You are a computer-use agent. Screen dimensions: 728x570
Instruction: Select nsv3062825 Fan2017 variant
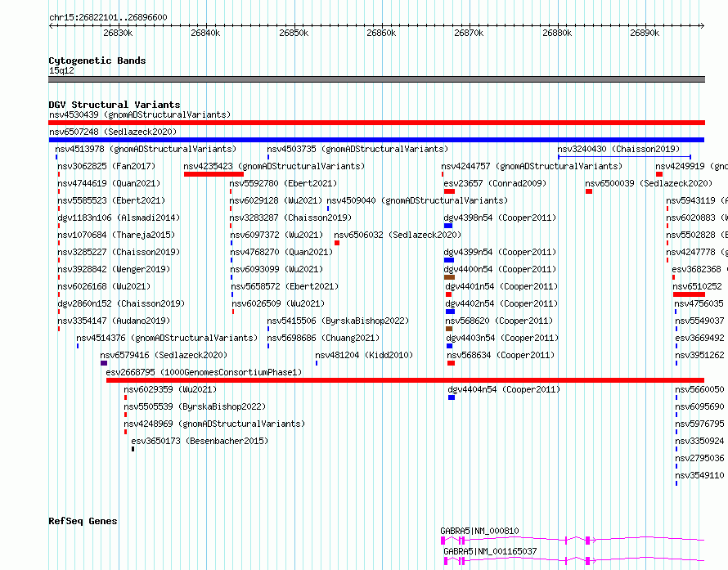pyautogui.click(x=106, y=166)
